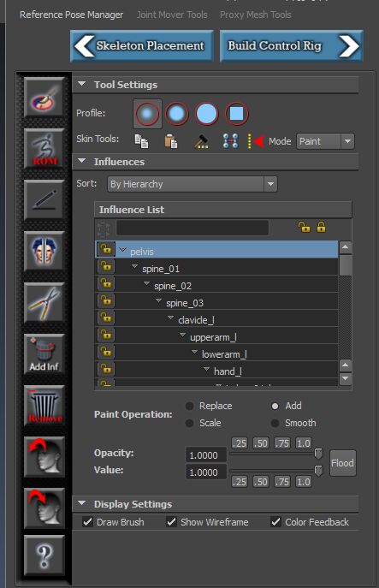Click the pencil edit tool in sidebar
The width and height of the screenshot is (379, 588).
click(x=44, y=200)
